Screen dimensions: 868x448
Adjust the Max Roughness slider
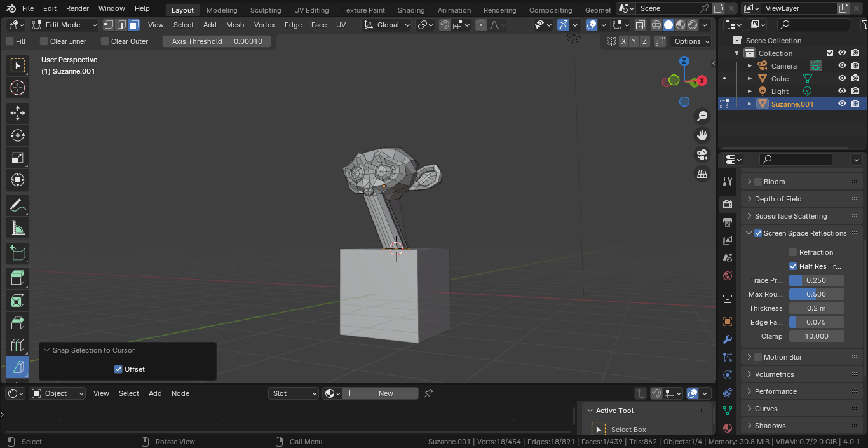(x=817, y=294)
